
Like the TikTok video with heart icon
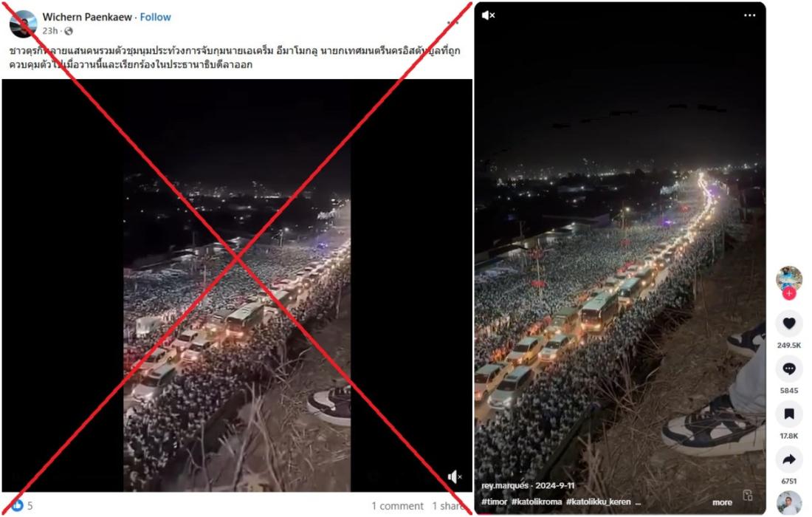pos(788,323)
